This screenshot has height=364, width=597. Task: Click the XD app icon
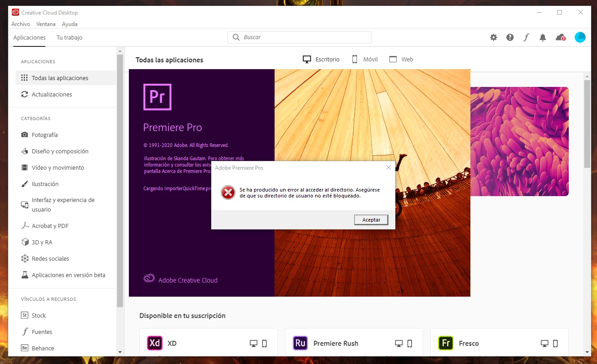[155, 343]
